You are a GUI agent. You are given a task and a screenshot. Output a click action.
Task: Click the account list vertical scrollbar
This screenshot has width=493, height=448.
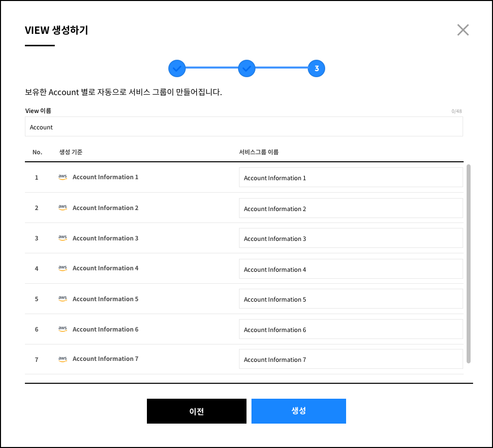pos(468,264)
